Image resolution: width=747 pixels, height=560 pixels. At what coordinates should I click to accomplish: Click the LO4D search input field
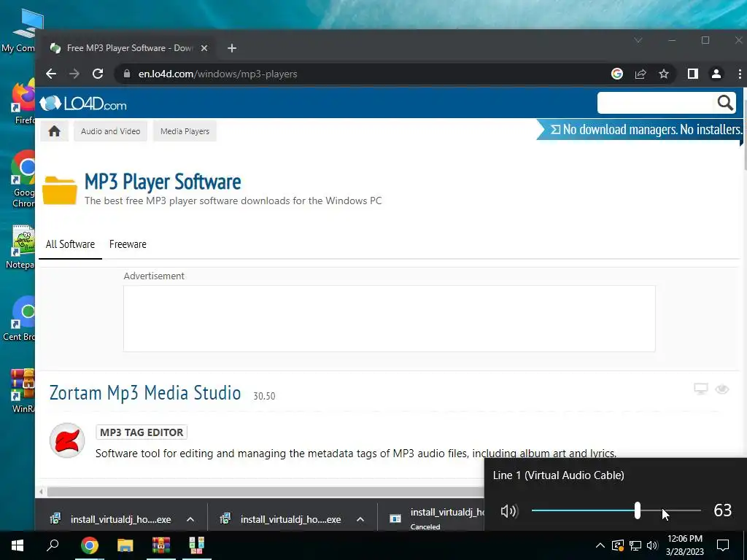tap(657, 103)
